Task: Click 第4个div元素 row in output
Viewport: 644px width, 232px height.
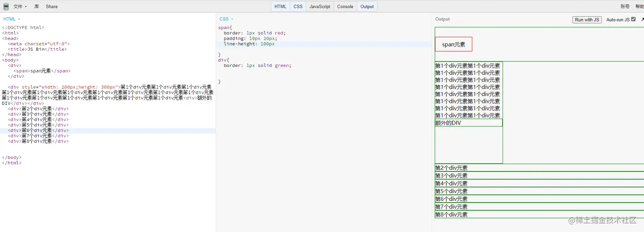Action: (x=539, y=183)
